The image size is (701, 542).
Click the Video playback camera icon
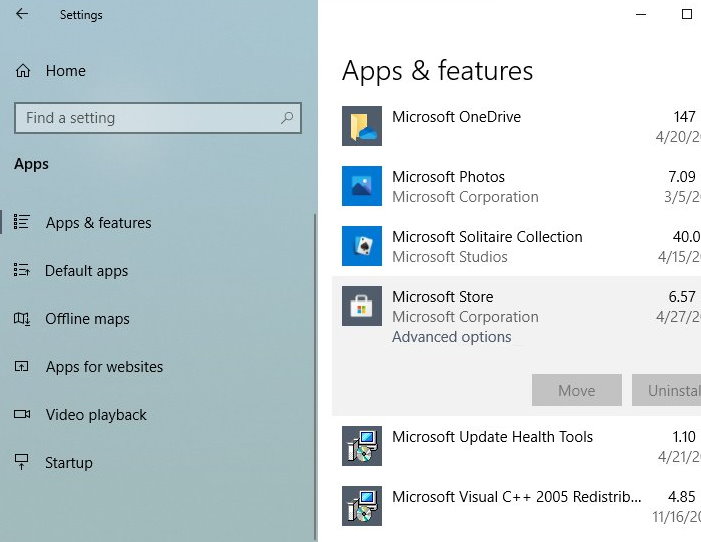(x=21, y=414)
